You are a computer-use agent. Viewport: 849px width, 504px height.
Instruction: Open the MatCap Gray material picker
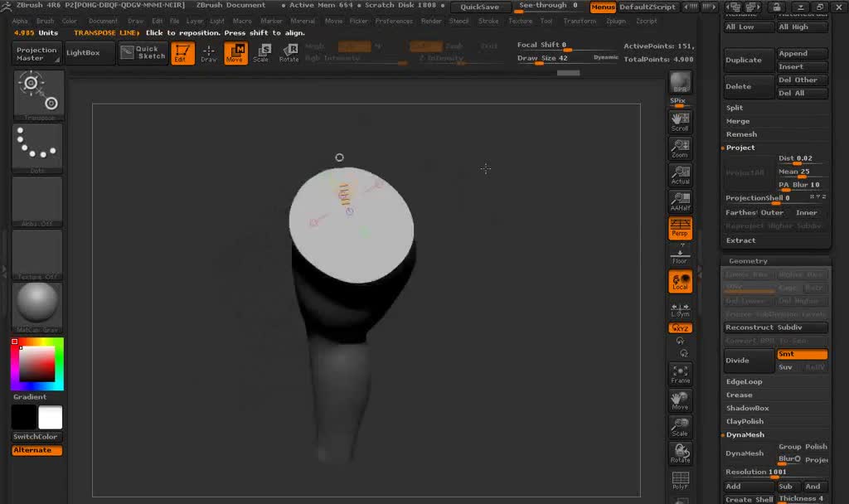point(38,307)
